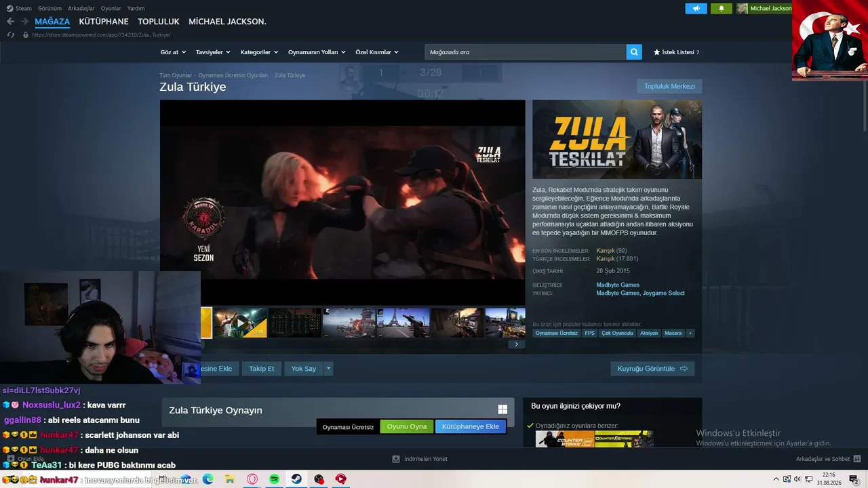The width and height of the screenshot is (868, 488).
Task: Reload the store page with refresh icon
Action: click(10, 35)
